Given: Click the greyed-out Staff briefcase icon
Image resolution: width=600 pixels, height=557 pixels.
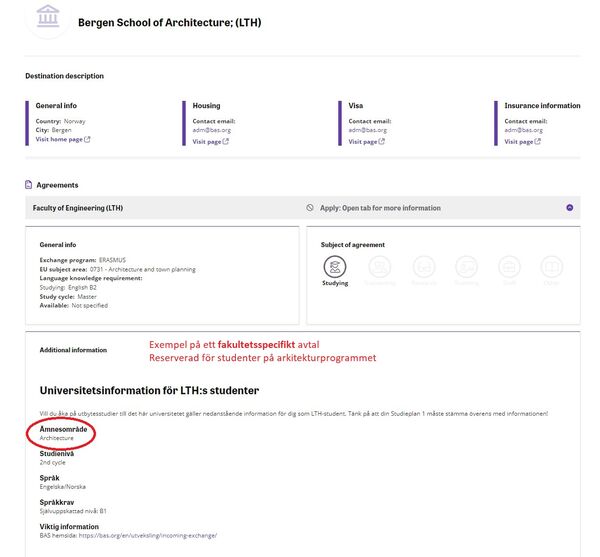Looking at the screenshot, I should [510, 267].
